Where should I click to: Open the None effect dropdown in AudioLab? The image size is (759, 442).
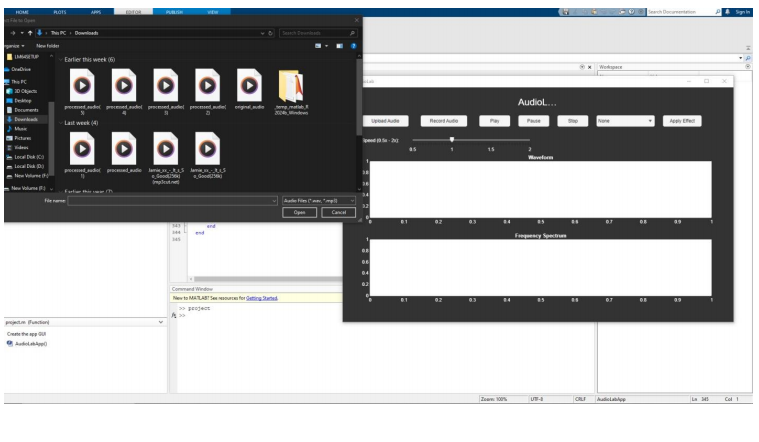pos(625,121)
